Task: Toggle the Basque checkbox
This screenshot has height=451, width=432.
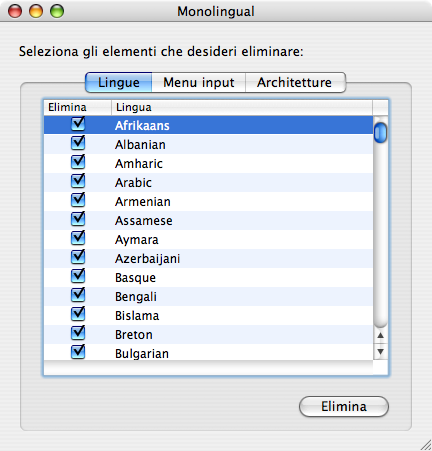Action: [x=78, y=277]
